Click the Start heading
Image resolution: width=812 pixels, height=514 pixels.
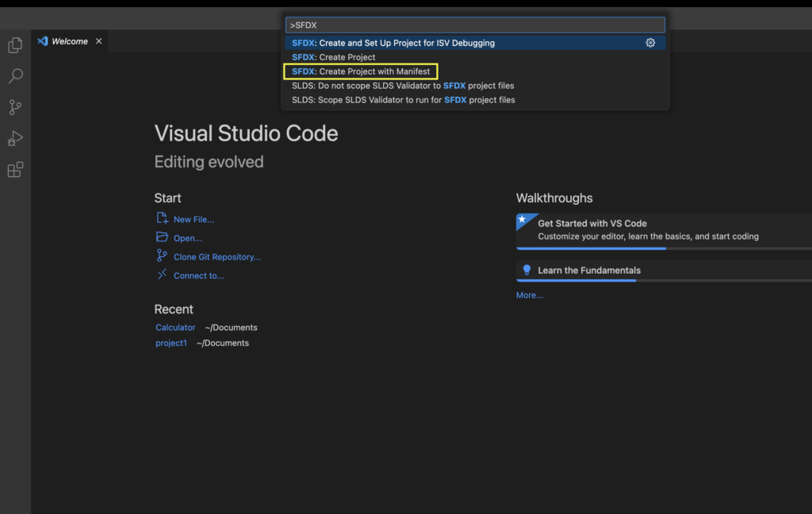pos(168,198)
